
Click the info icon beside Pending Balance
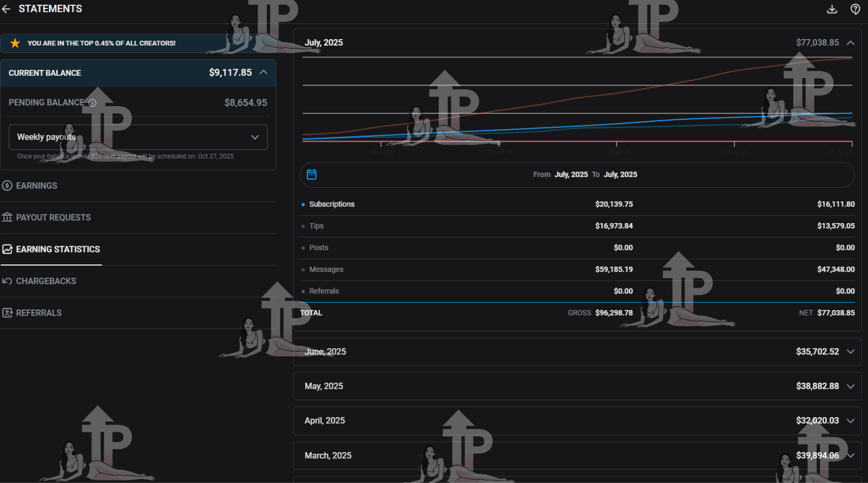tap(92, 102)
